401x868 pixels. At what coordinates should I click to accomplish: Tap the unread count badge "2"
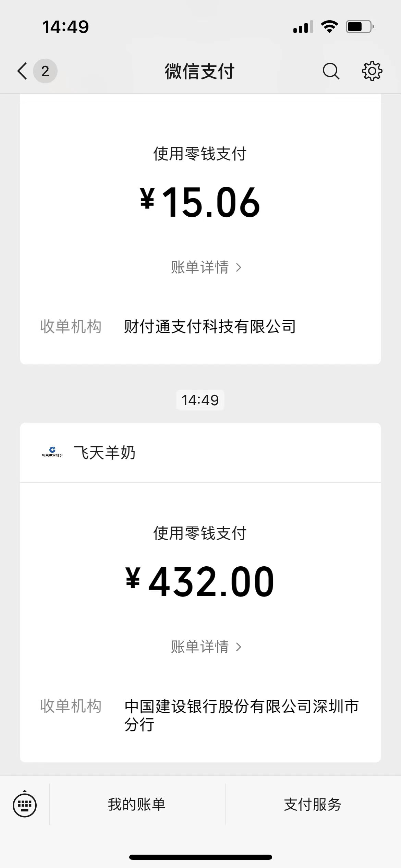(x=45, y=71)
